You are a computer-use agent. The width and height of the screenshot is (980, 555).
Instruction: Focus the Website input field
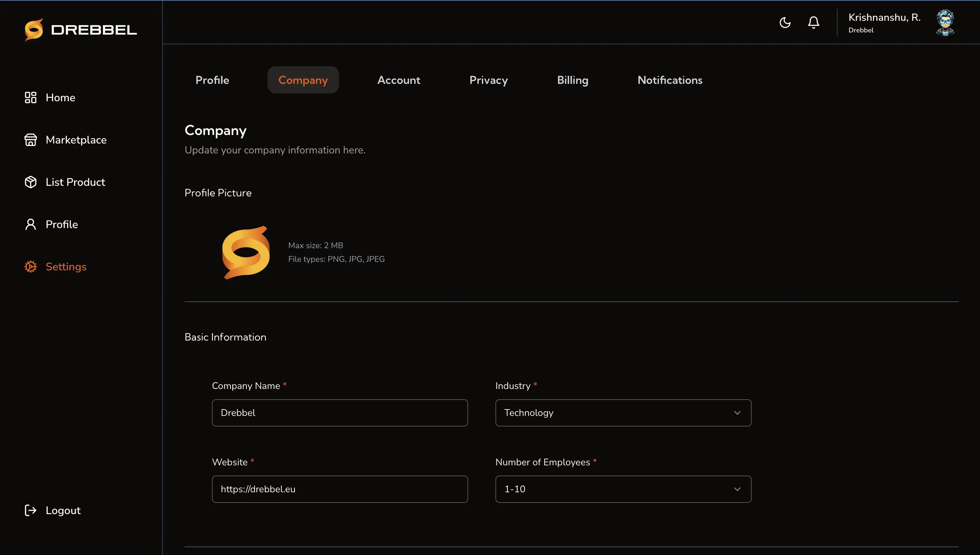(340, 489)
